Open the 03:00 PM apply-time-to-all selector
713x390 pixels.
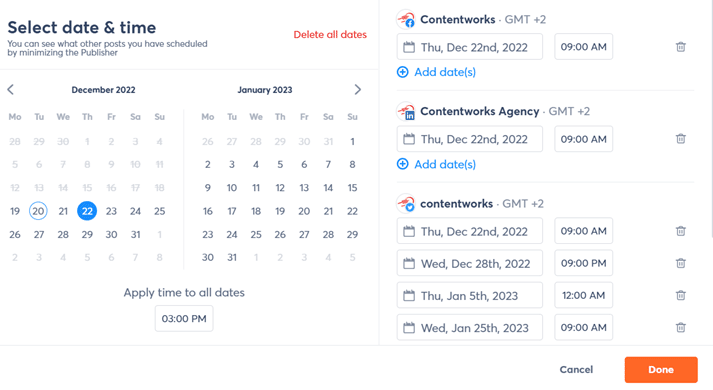(184, 319)
